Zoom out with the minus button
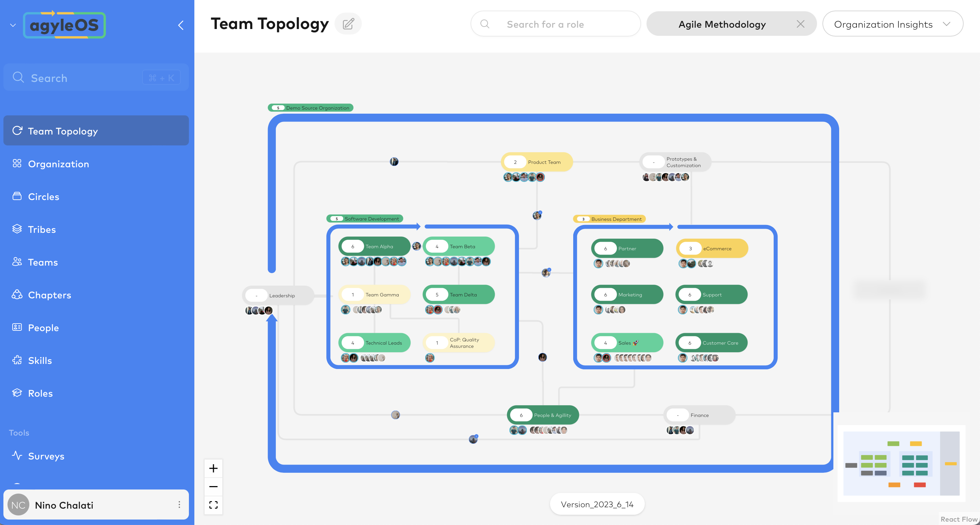The height and width of the screenshot is (525, 980). point(213,486)
